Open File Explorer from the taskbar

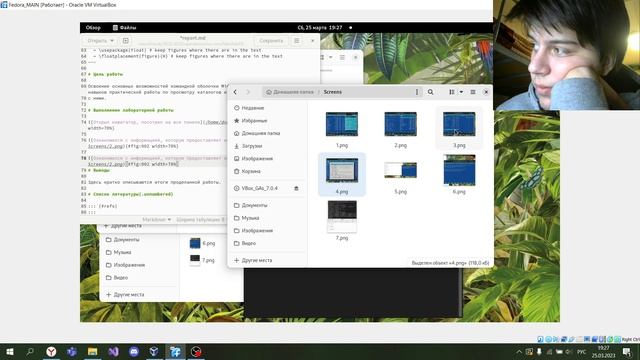(93, 351)
